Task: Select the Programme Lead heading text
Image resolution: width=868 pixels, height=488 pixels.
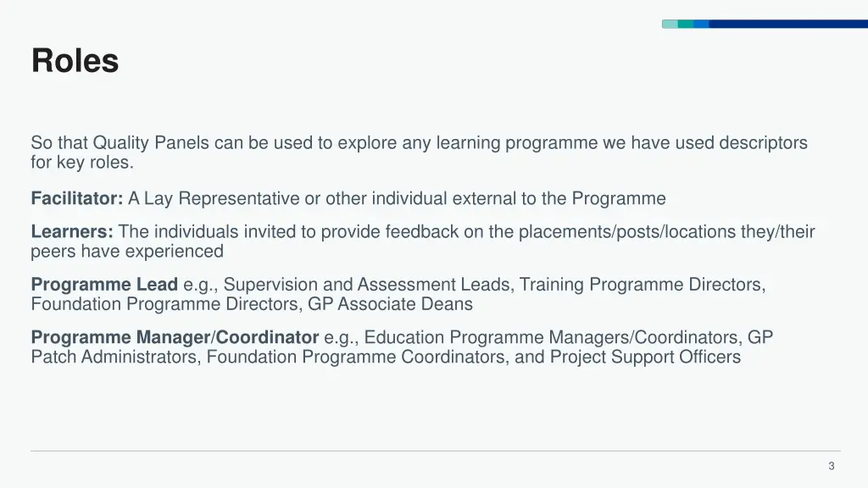Action: (x=104, y=285)
